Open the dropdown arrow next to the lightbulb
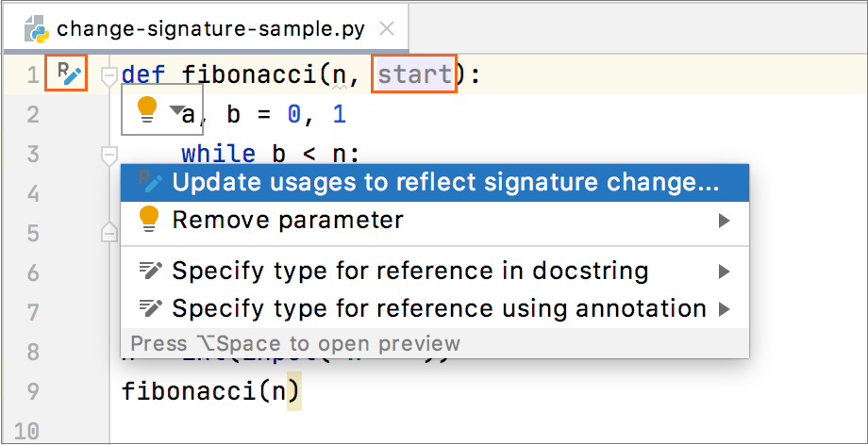 (x=175, y=110)
